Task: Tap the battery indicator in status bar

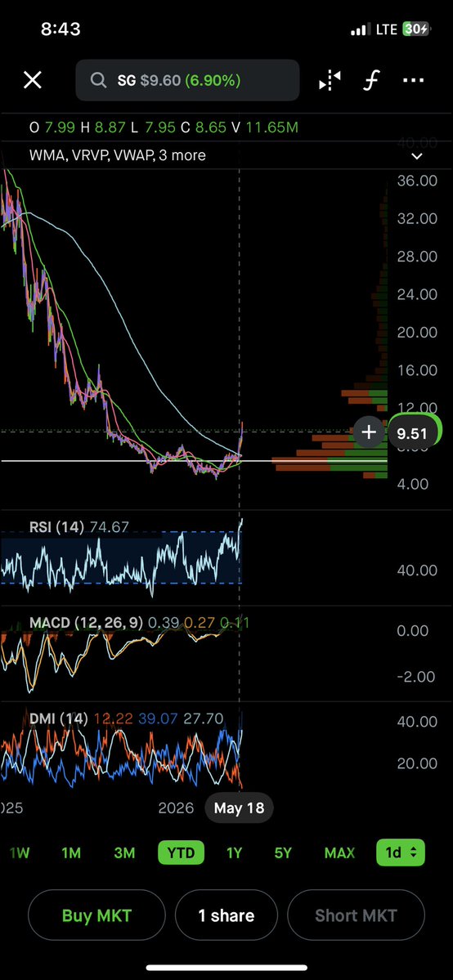Action: click(x=416, y=29)
